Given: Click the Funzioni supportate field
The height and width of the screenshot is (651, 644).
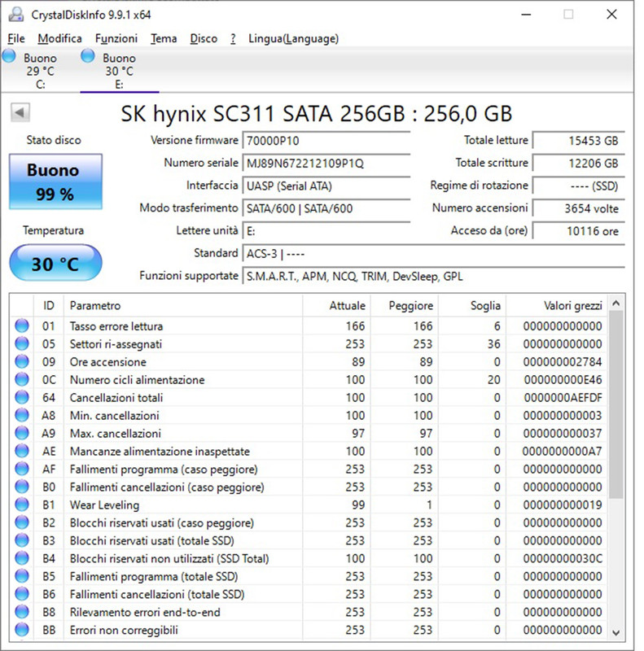Looking at the screenshot, I should (433, 276).
